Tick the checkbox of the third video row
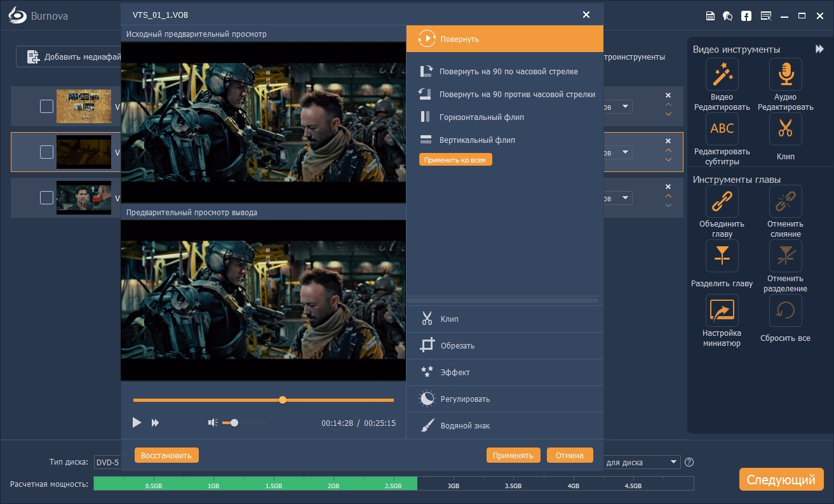834x504 pixels. tap(46, 198)
